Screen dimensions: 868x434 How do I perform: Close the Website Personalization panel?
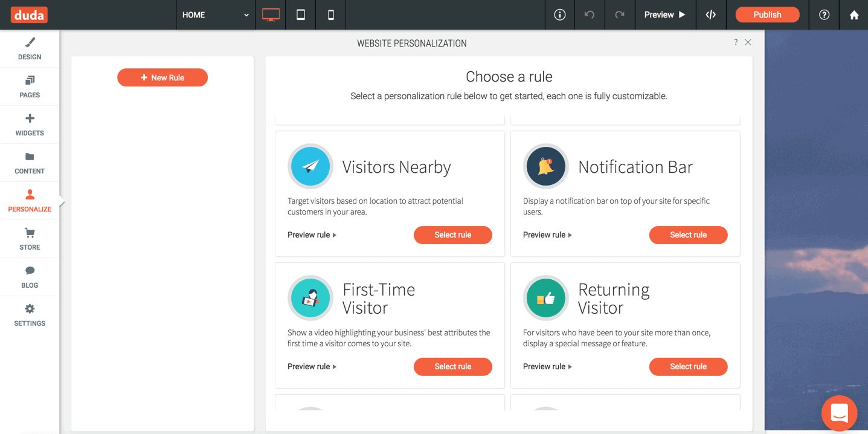click(x=748, y=42)
